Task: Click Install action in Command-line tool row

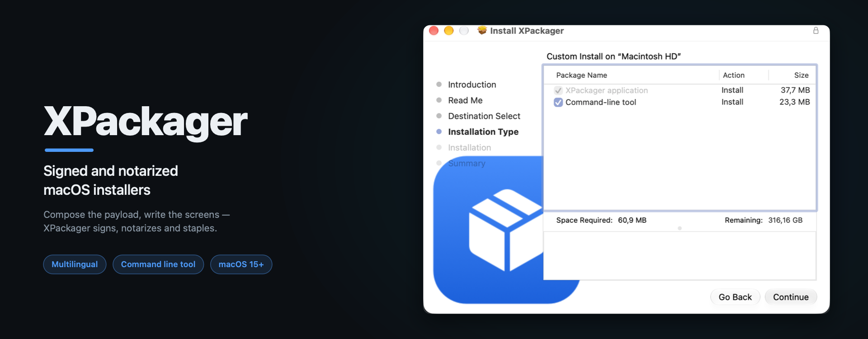Action: tap(732, 102)
